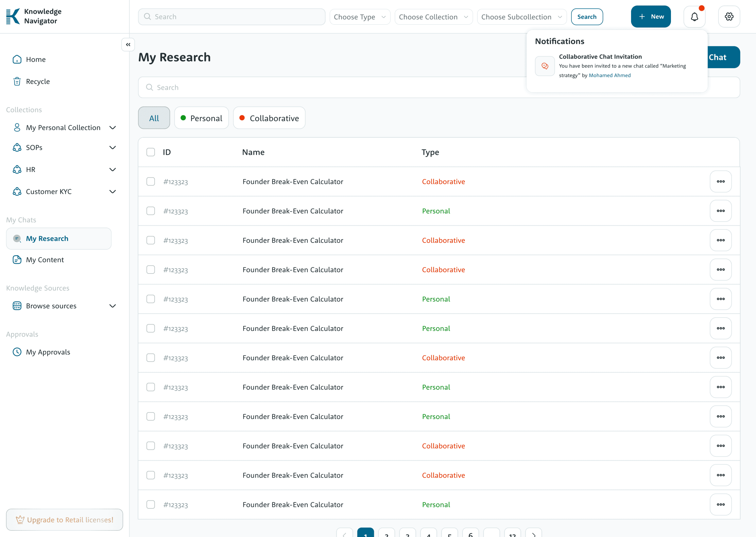Expand the Browse sources section

[113, 306]
